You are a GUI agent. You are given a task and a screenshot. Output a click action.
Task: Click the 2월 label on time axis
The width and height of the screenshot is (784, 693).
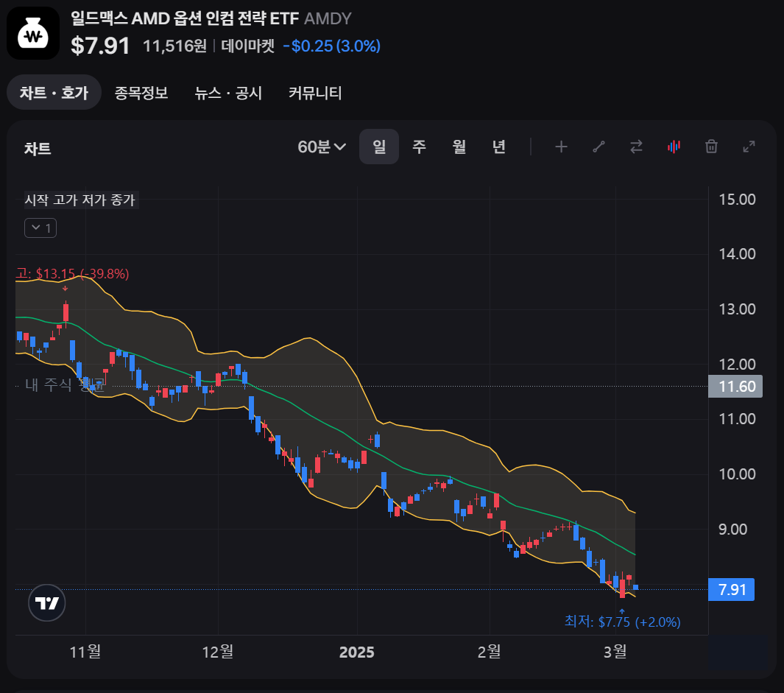coord(489,652)
